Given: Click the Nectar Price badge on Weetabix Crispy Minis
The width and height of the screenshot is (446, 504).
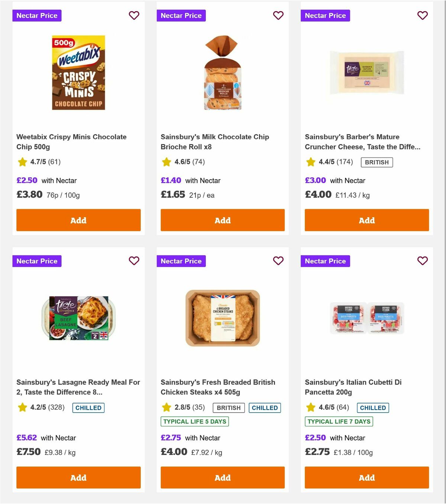Looking at the screenshot, I should click(37, 16).
